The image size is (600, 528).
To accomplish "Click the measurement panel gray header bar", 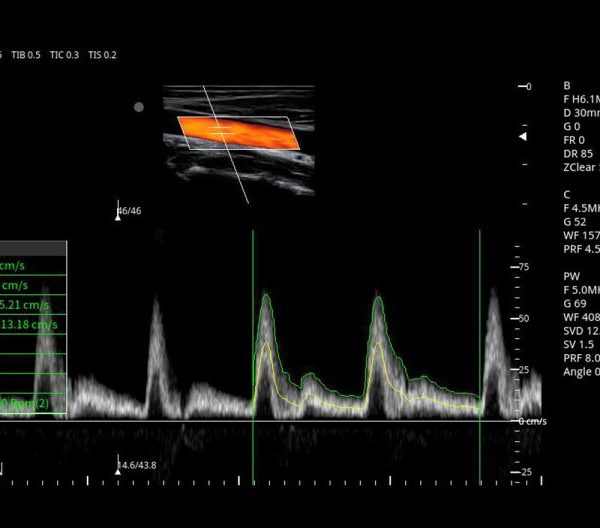I will [x=32, y=248].
